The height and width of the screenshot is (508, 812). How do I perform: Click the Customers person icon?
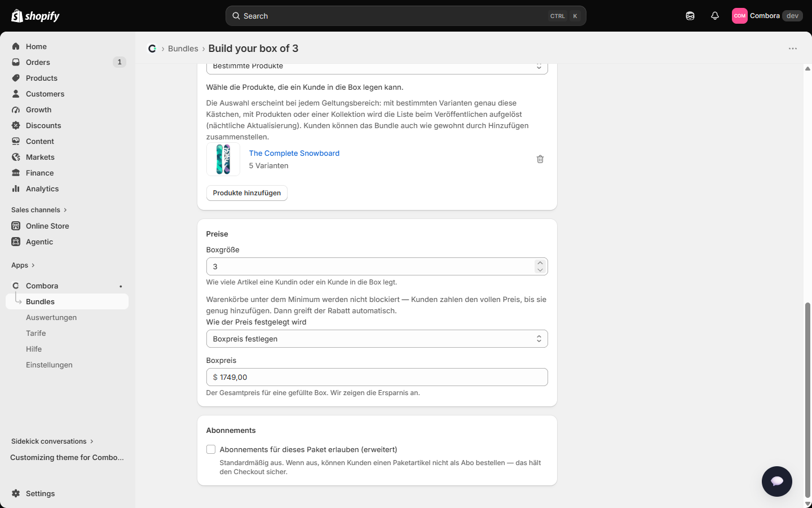click(x=16, y=94)
